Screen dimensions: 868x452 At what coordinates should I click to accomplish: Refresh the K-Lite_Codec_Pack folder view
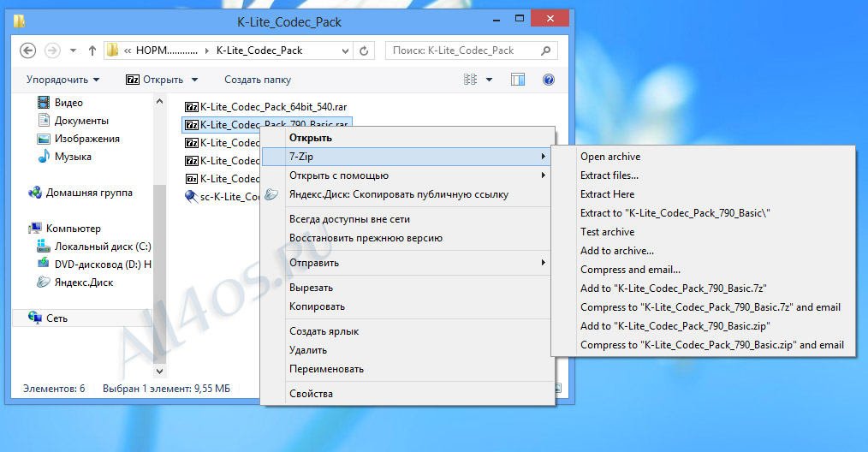click(364, 51)
